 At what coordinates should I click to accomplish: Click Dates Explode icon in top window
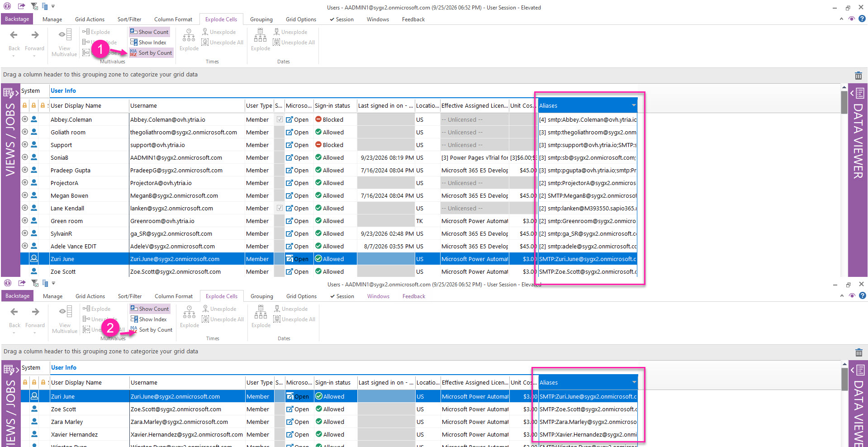pos(260,36)
